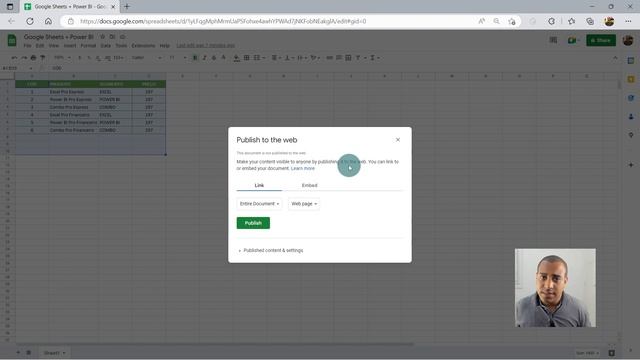Open browser Settings and more menu

[628, 21]
